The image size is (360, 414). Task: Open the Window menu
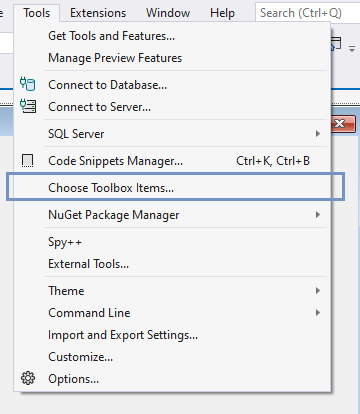[x=168, y=13]
